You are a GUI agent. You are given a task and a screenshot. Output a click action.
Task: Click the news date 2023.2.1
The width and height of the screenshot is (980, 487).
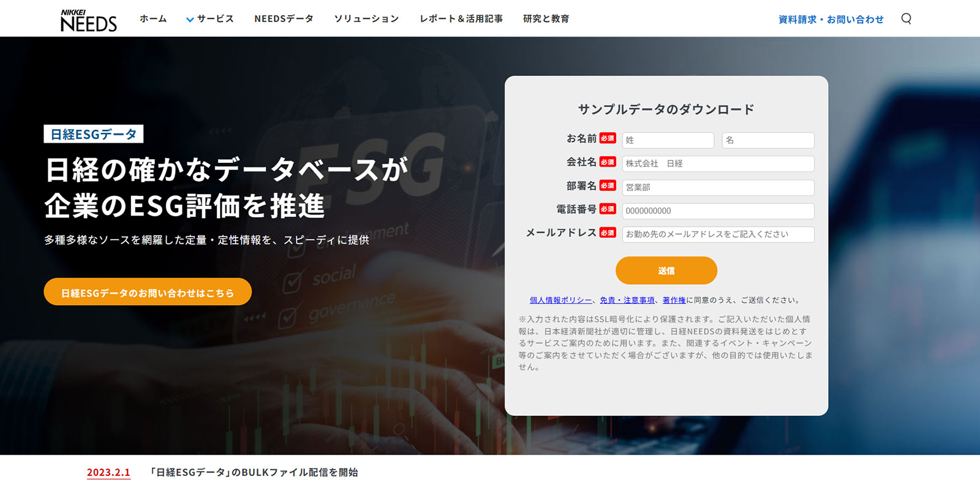click(108, 472)
